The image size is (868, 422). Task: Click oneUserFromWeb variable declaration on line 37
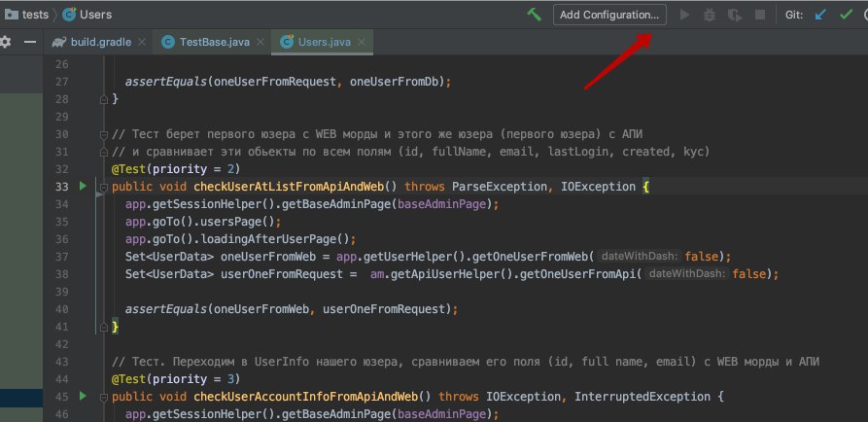(x=268, y=257)
